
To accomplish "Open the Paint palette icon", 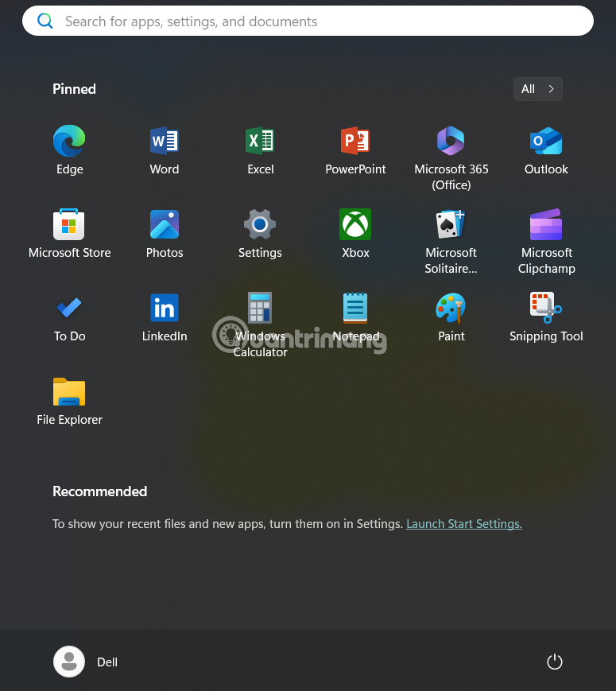I will click(451, 308).
